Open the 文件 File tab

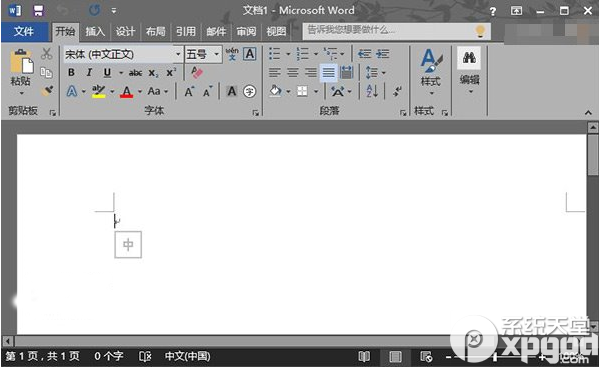coord(24,31)
